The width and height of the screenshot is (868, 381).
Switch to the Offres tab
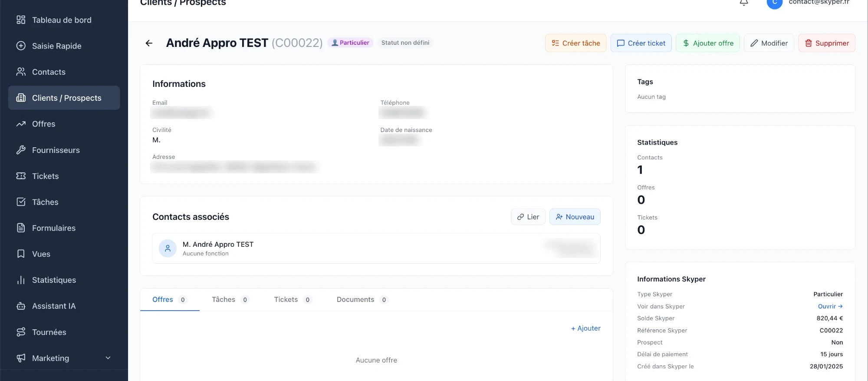170,300
